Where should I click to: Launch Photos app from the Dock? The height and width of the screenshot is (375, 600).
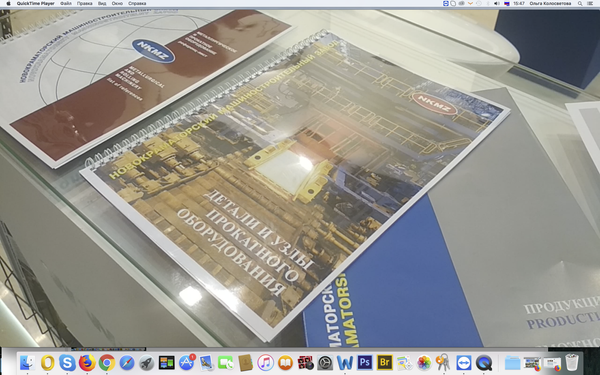click(424, 362)
